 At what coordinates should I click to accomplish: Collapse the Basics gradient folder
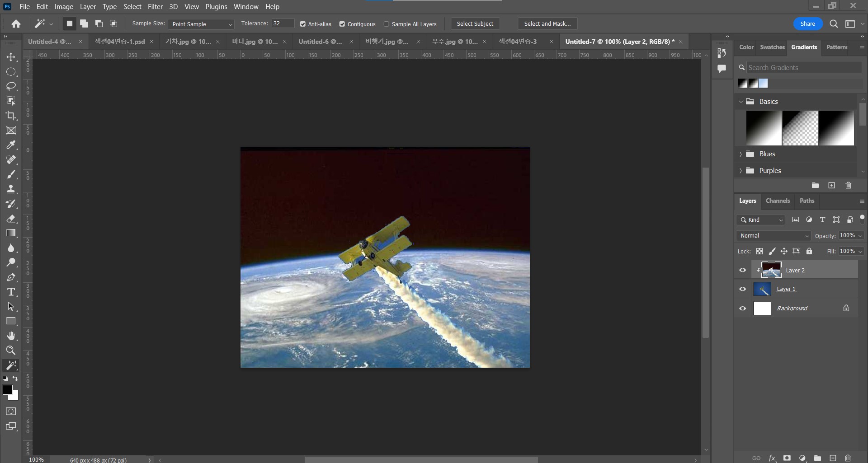point(741,102)
